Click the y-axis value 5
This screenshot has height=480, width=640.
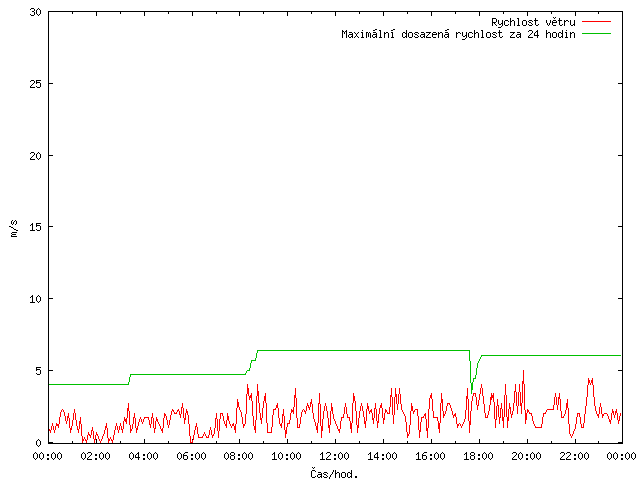coord(39,371)
